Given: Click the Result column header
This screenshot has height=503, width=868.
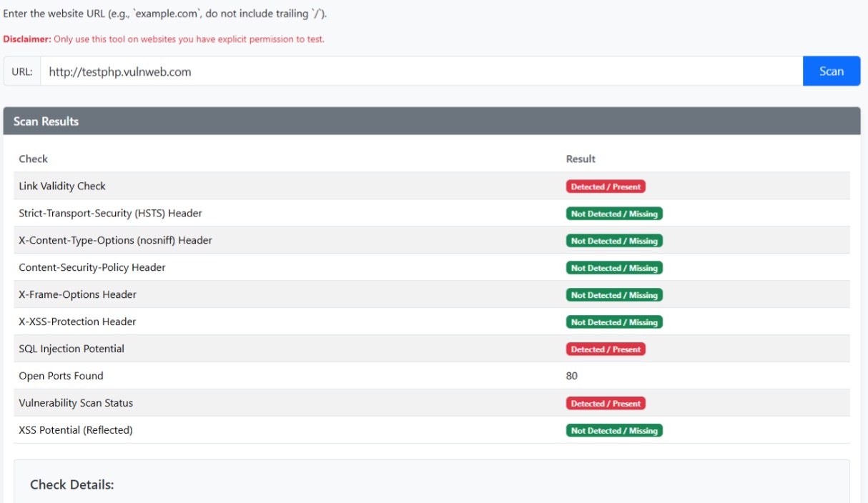Looking at the screenshot, I should click(581, 159).
